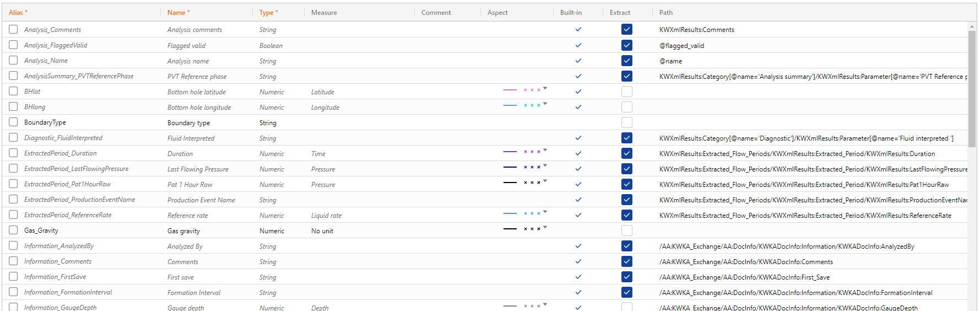Disable Extract for Formation Interval
The width and height of the screenshot is (980, 311).
(626, 292)
